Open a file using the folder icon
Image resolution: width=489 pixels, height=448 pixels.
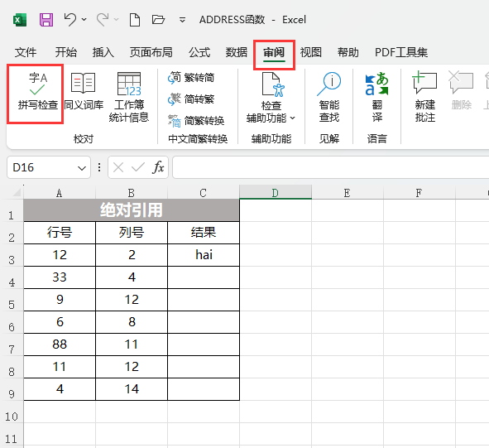[x=158, y=20]
